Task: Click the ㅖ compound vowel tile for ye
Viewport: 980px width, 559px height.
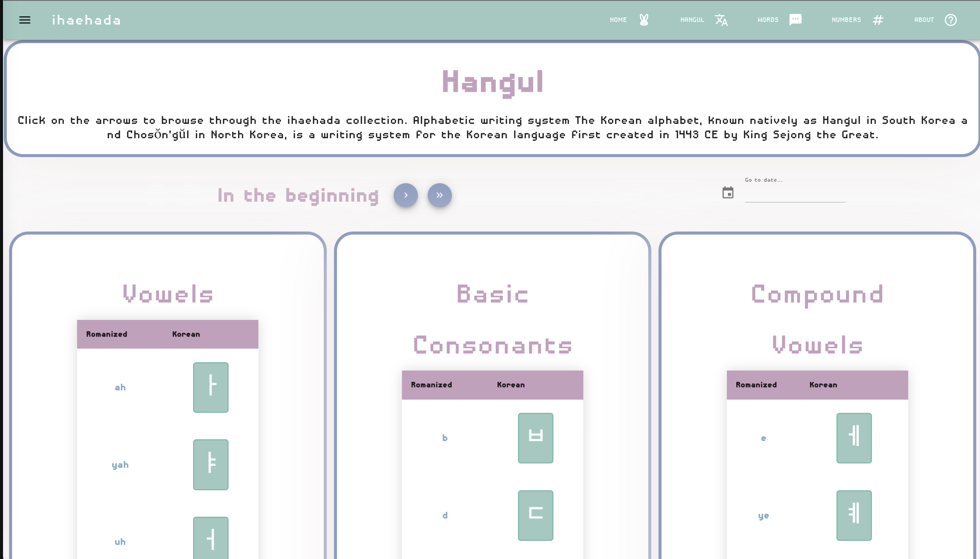Action: (854, 515)
